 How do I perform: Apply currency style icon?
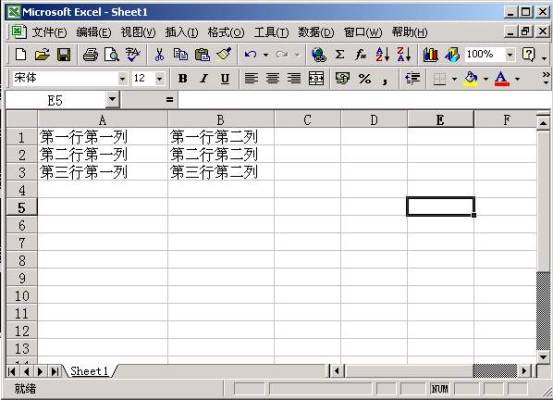tap(342, 78)
